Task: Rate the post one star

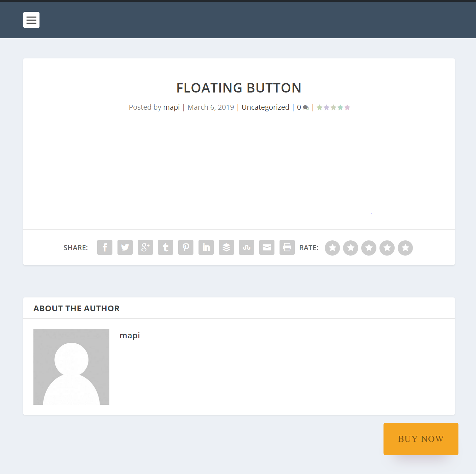Action: (332, 248)
